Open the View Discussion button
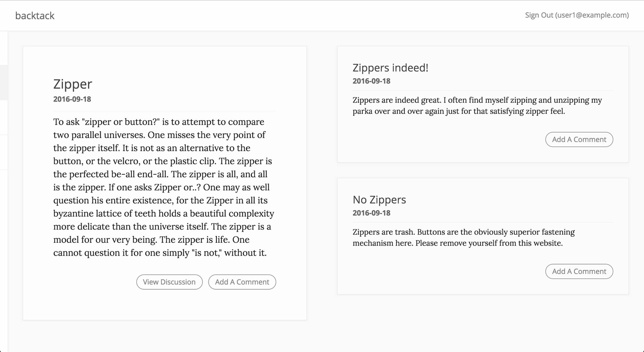 (169, 282)
